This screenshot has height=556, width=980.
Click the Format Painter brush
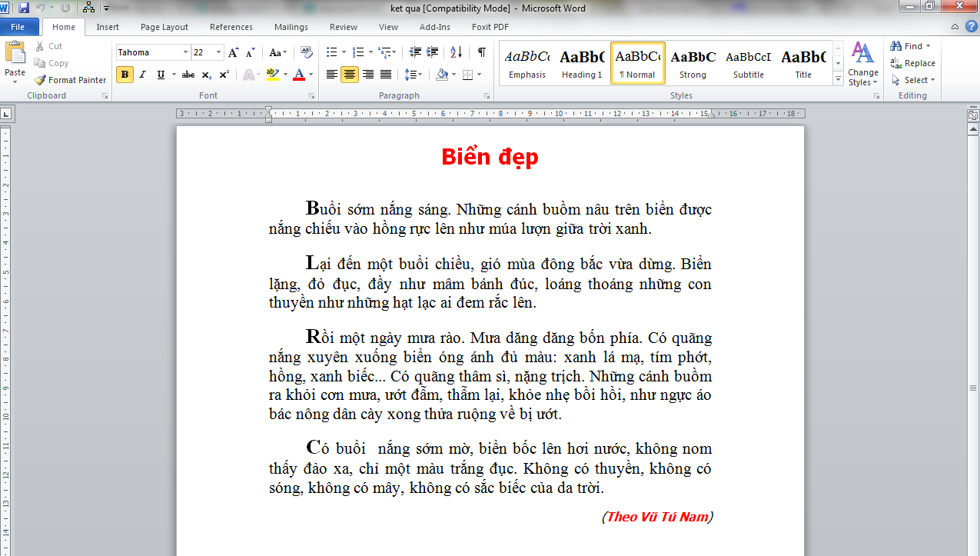[x=70, y=80]
